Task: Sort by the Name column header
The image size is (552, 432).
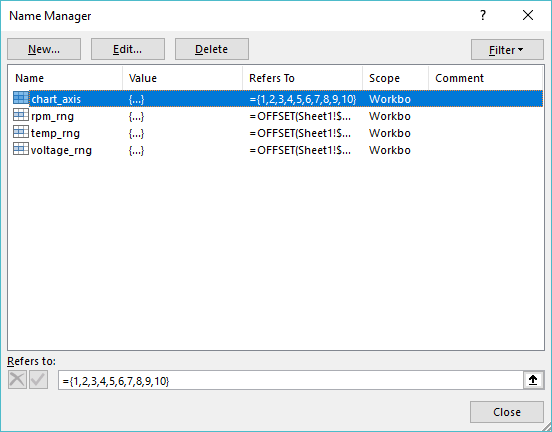Action: (65, 78)
